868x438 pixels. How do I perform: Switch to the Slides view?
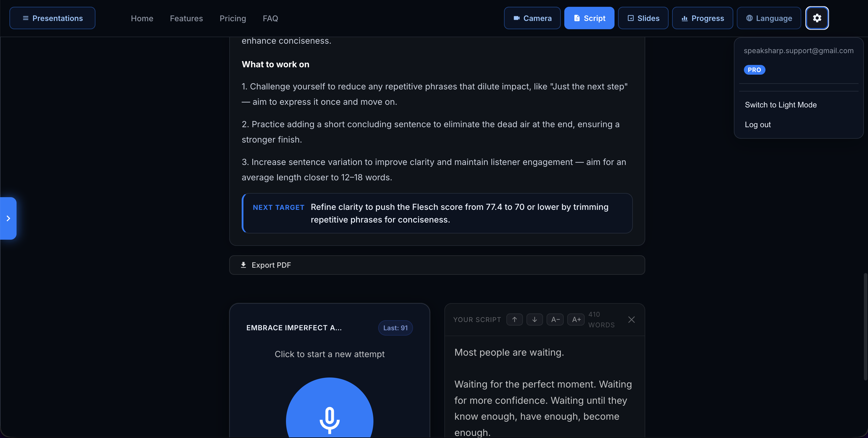643,18
